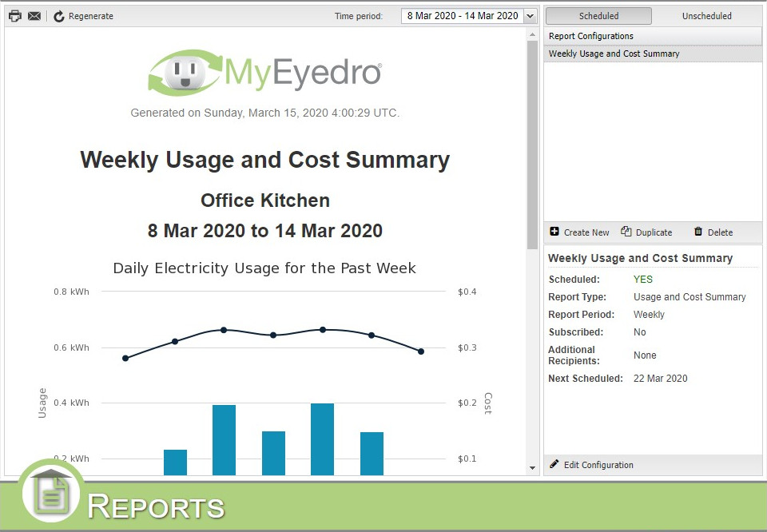Click the Scheduled value YES
The height and width of the screenshot is (532, 767).
tap(642, 280)
